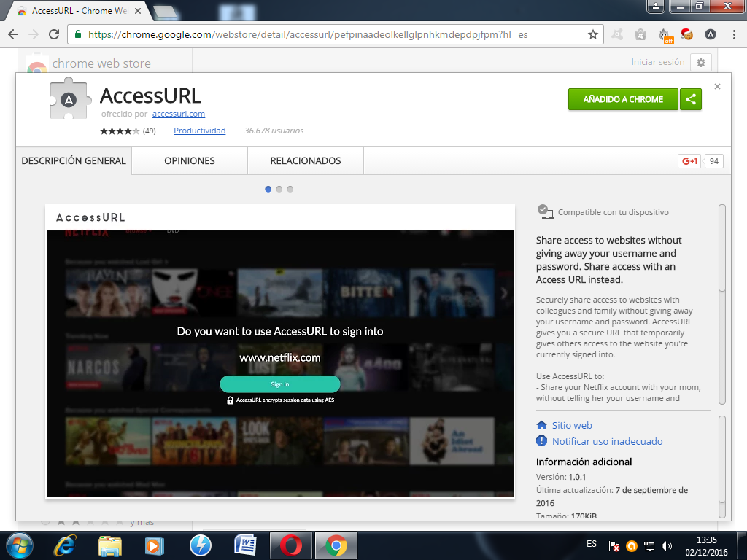Open Chrome's three-dot menu
This screenshot has width=747, height=560.
[x=734, y=34]
